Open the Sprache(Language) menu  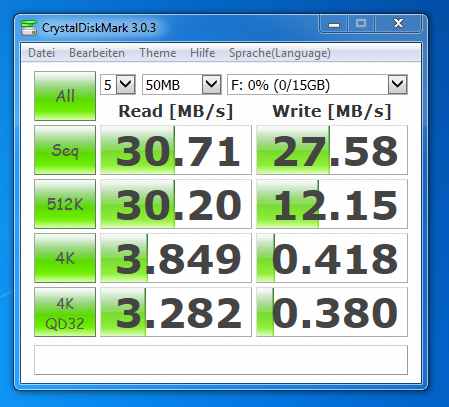coord(280,53)
